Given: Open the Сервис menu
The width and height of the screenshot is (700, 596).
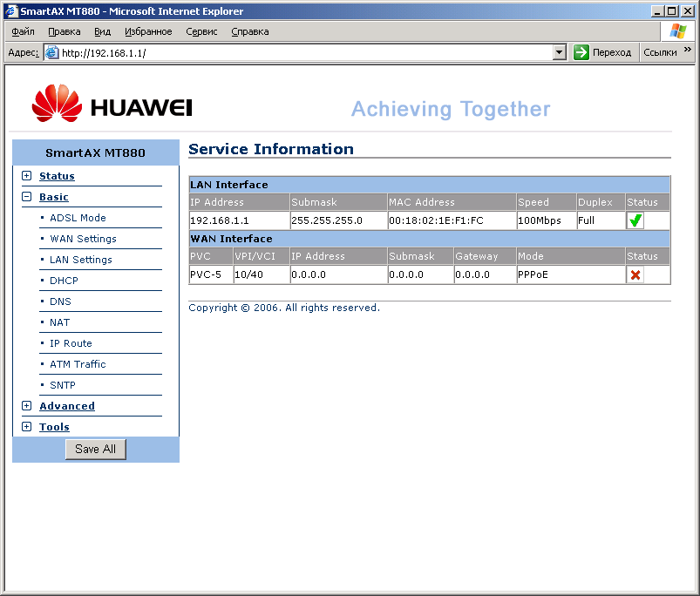Looking at the screenshot, I should [200, 31].
